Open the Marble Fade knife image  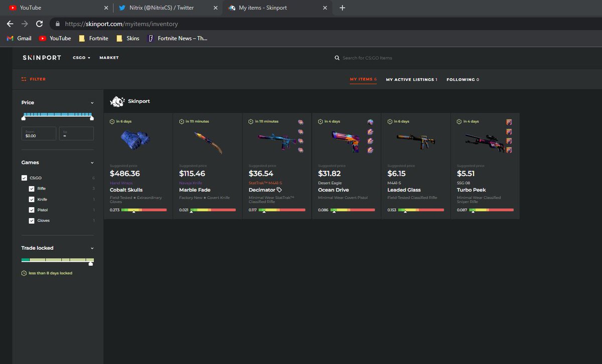point(207,142)
